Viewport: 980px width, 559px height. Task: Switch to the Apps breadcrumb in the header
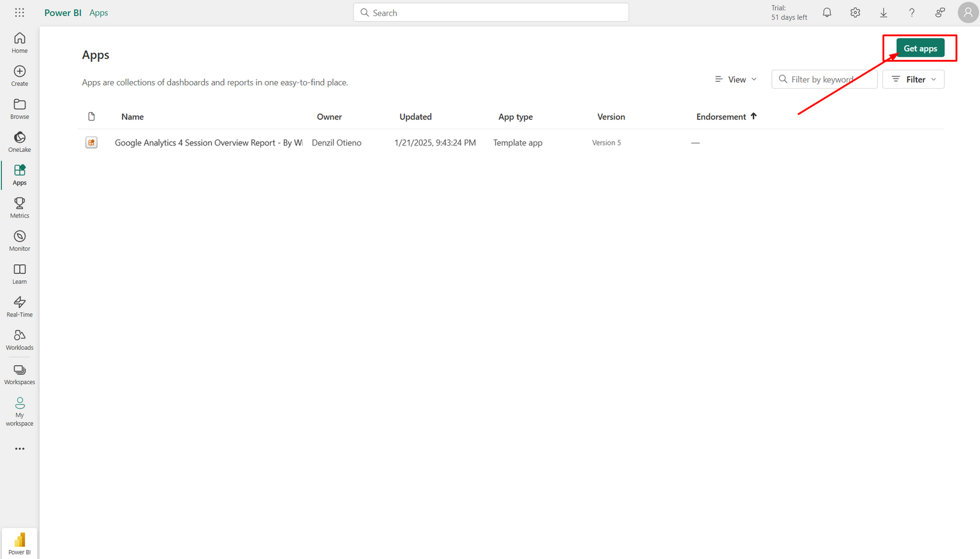click(98, 12)
